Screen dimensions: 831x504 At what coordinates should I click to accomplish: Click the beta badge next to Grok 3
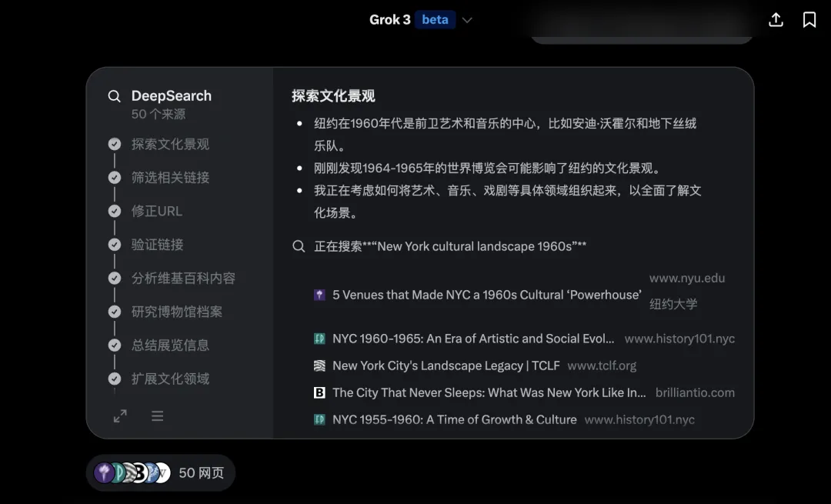[x=435, y=20]
